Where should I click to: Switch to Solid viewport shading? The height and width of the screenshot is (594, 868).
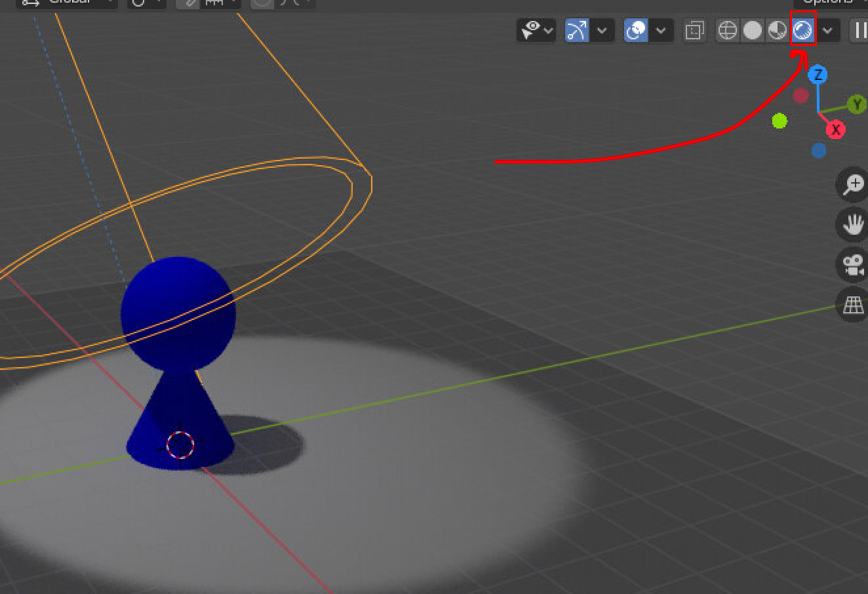[x=753, y=30]
